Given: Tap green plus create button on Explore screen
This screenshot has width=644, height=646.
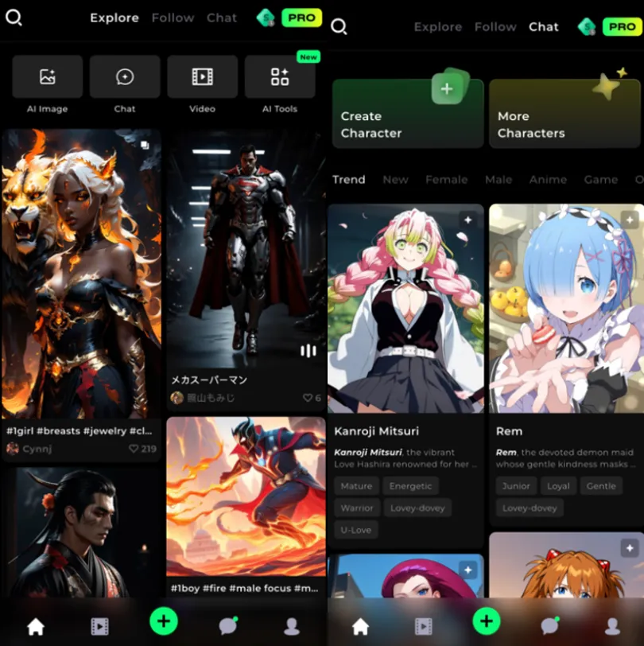Looking at the screenshot, I should point(164,621).
